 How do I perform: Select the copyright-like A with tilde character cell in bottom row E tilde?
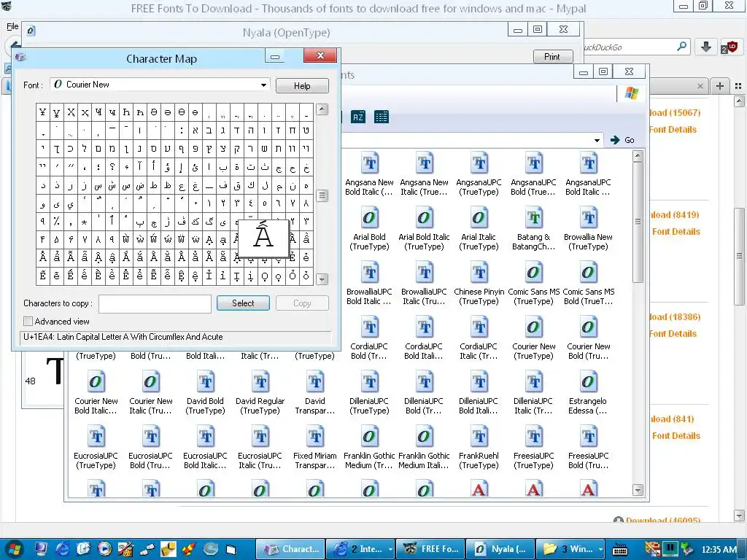(43, 276)
